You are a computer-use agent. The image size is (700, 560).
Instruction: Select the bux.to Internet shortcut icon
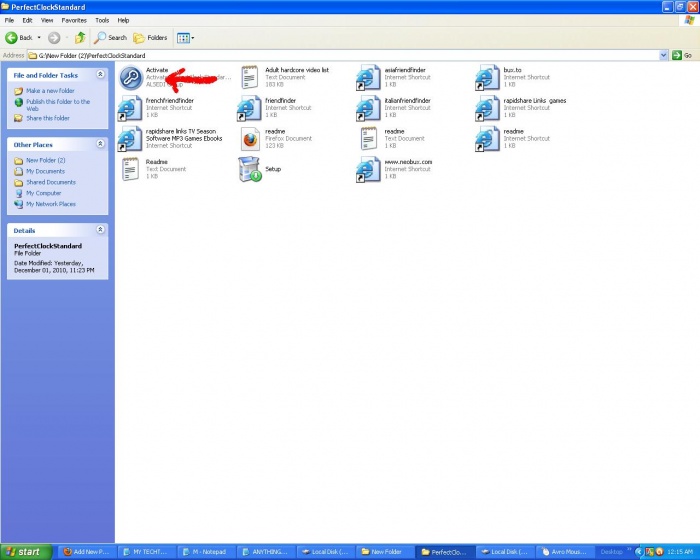pyautogui.click(x=487, y=77)
